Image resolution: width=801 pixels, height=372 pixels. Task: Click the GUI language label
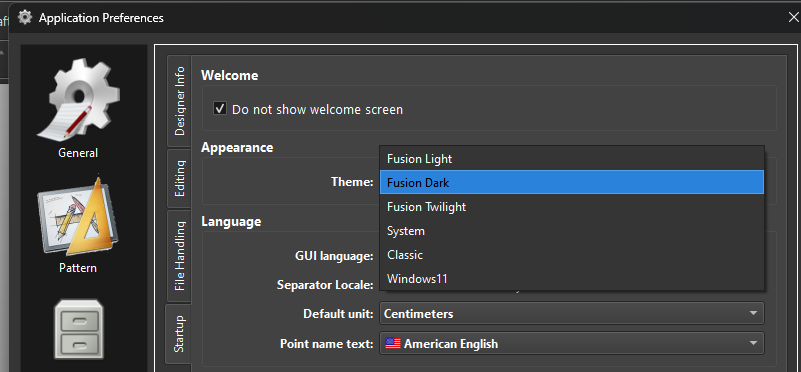coord(334,256)
